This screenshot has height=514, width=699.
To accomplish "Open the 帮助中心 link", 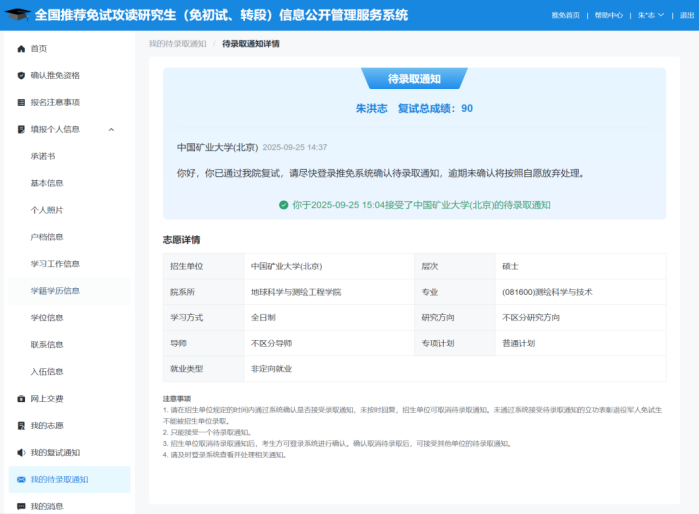I will (x=608, y=16).
